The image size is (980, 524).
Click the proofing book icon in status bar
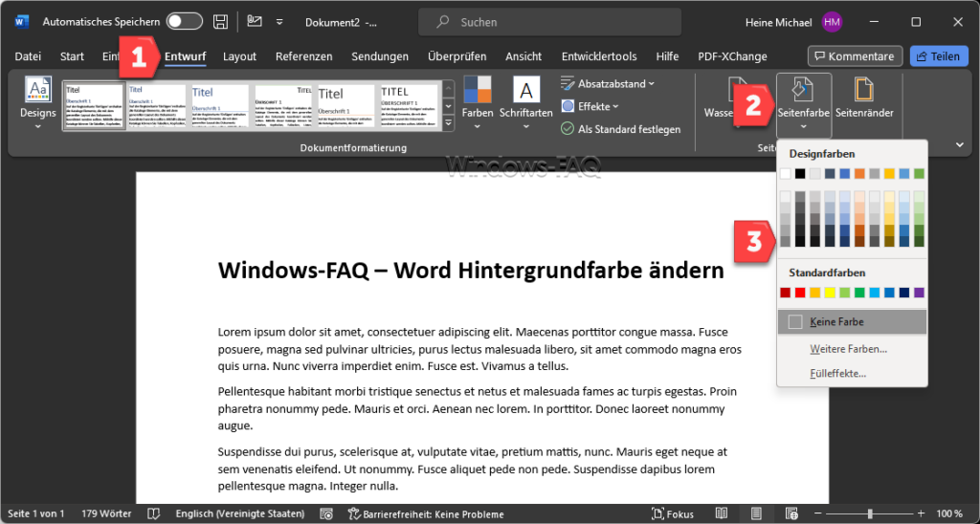(154, 514)
